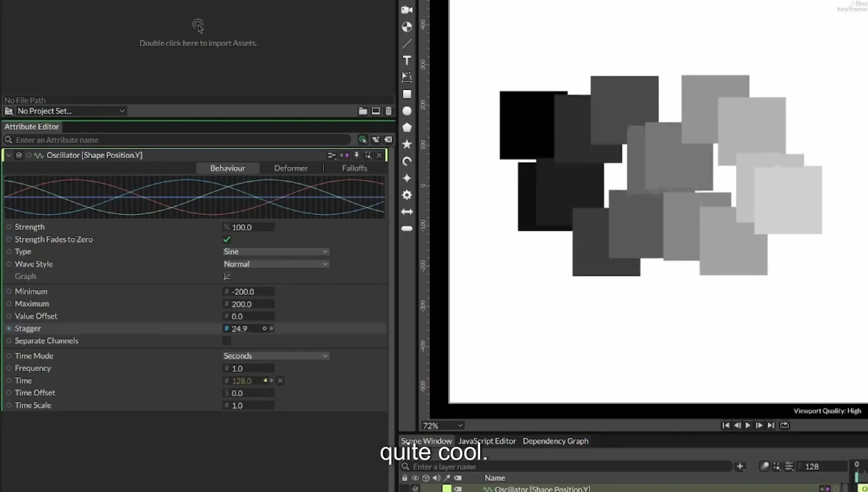Click the green selection cursor icon in Attribute Editor
Image resolution: width=868 pixels, height=492 pixels.
pyautogui.click(x=363, y=140)
